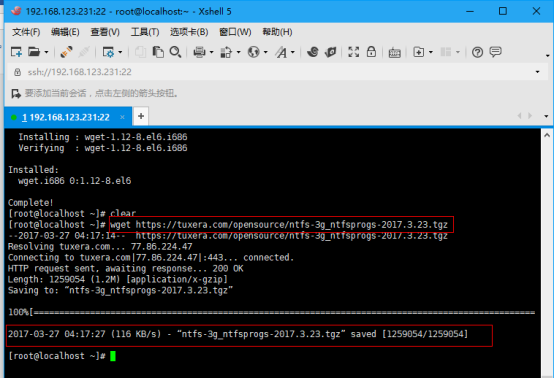
Task: Click the Print icon in toolbar
Action: click(x=199, y=52)
